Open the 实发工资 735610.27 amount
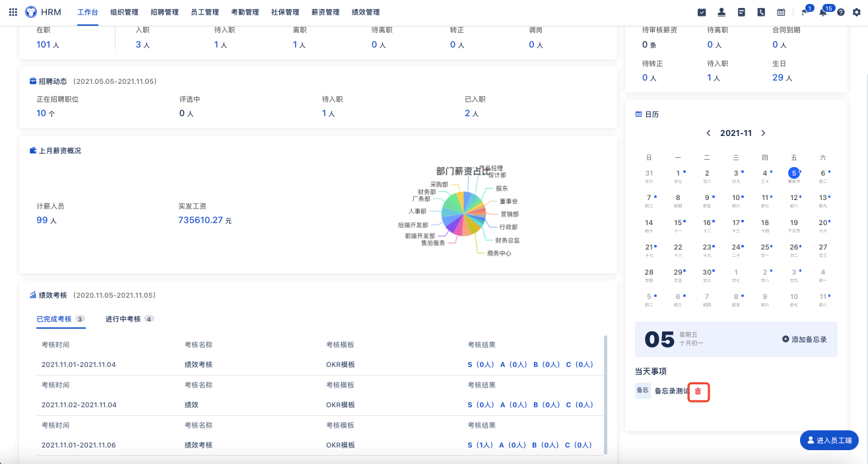The height and width of the screenshot is (464, 868). click(205, 220)
